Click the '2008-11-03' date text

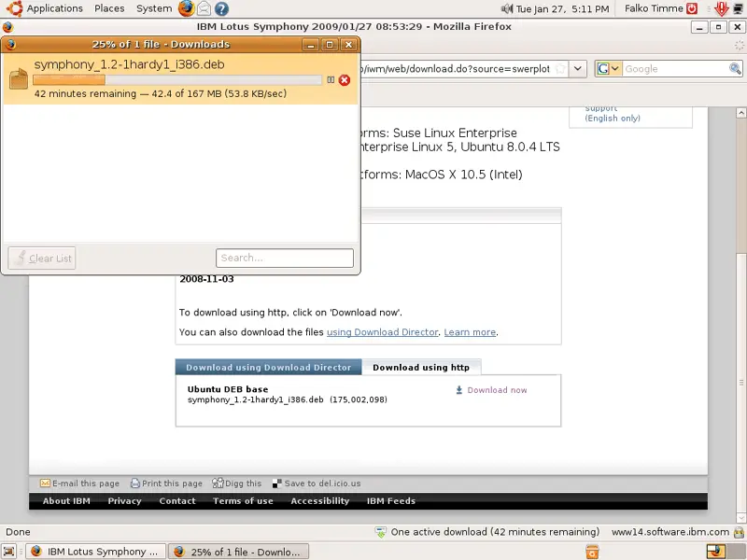(x=206, y=279)
